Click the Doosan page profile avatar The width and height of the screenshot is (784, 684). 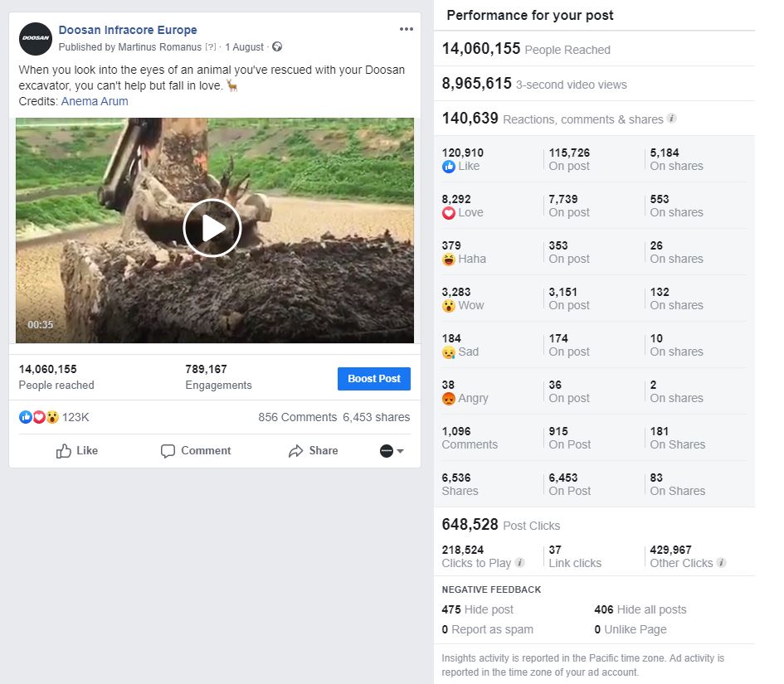(x=36, y=38)
